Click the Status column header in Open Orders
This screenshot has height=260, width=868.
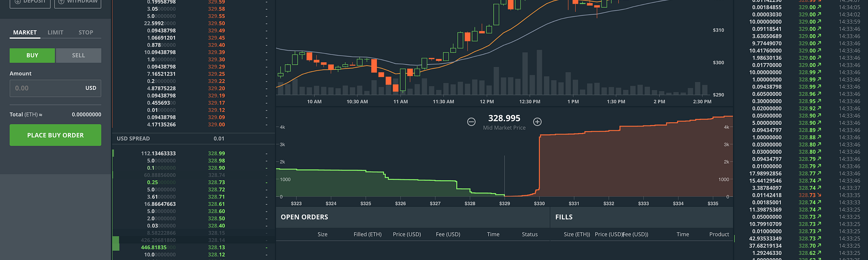(530, 234)
